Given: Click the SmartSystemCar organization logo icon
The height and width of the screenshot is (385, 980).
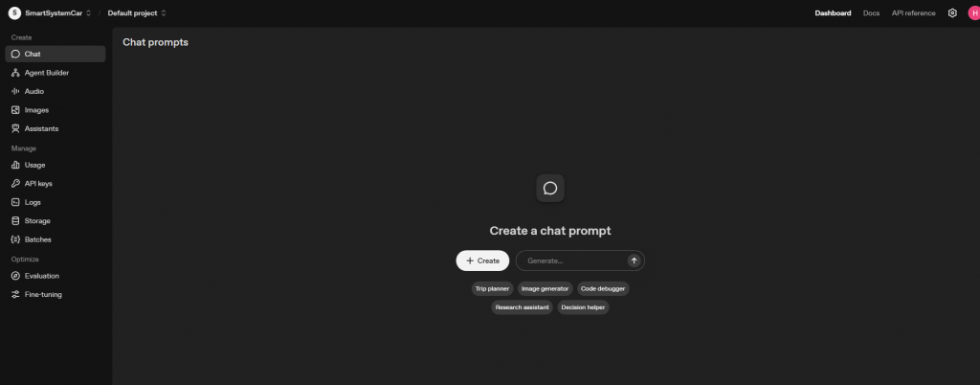Looking at the screenshot, I should tap(14, 13).
